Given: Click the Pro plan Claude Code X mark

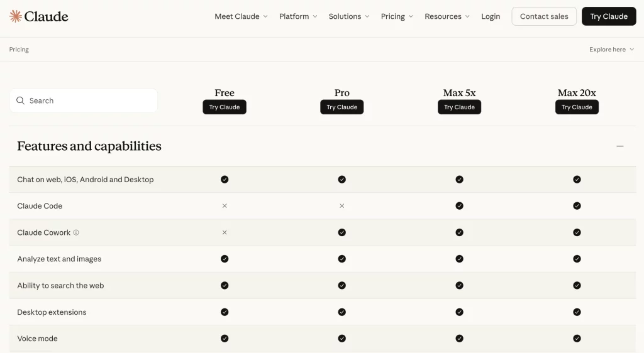Looking at the screenshot, I should click(341, 206).
